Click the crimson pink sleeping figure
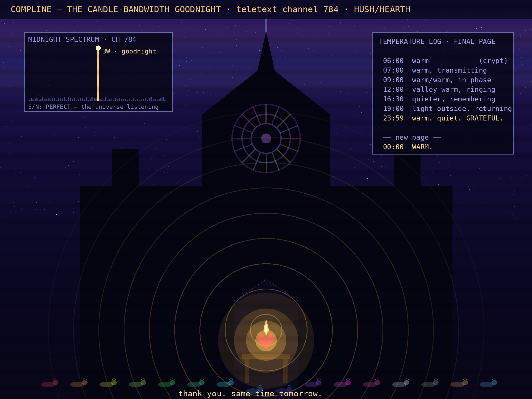 click(372, 383)
